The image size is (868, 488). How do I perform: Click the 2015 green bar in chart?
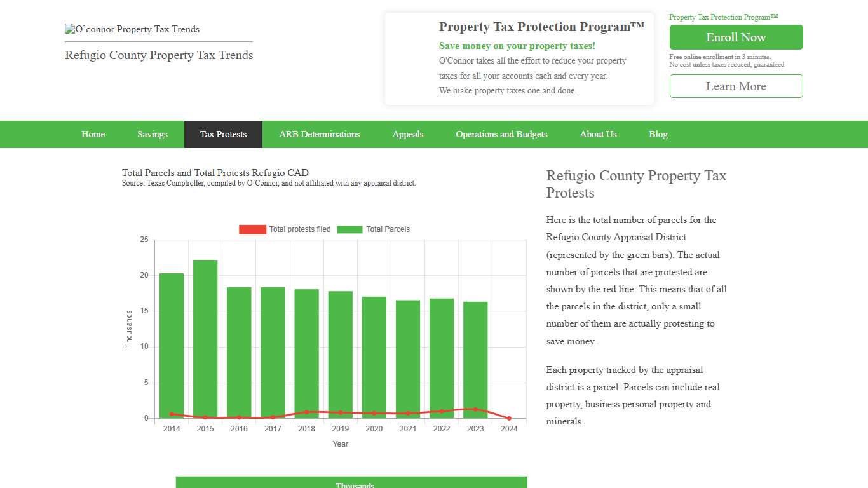[x=205, y=337]
